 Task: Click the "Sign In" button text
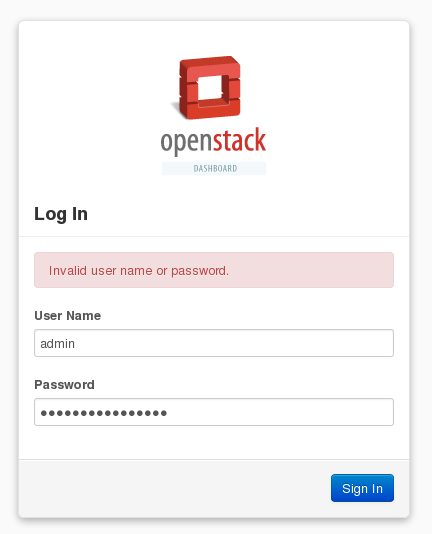click(362, 489)
